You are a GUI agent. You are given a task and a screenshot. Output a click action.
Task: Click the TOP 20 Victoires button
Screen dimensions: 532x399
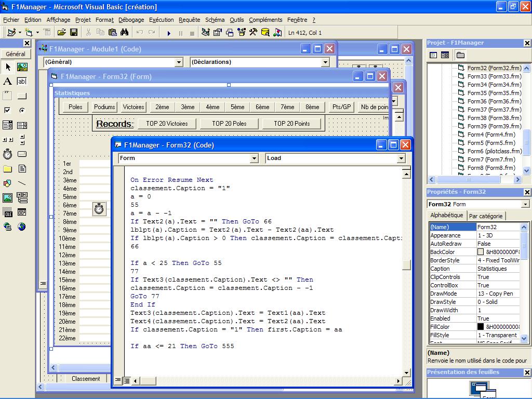(x=167, y=124)
